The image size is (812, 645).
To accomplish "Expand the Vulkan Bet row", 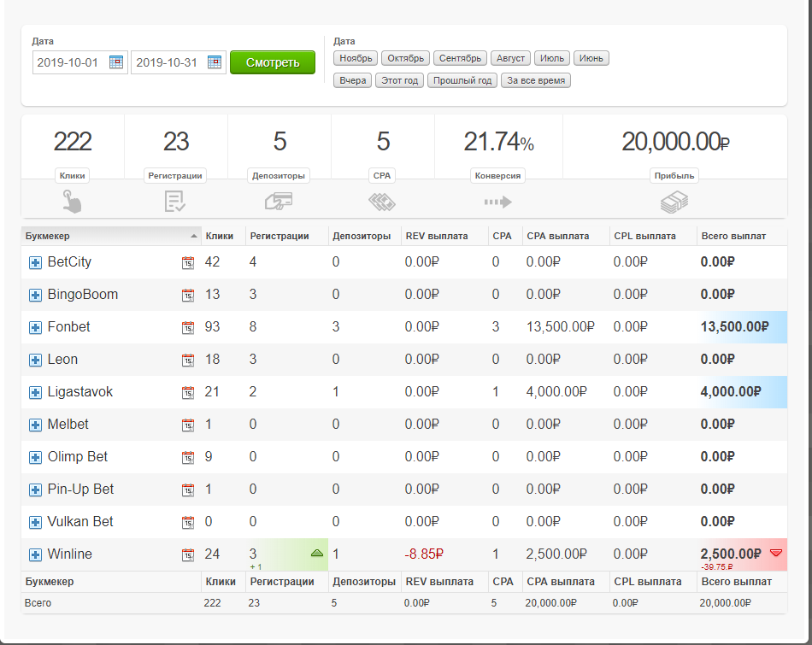I will click(35, 522).
